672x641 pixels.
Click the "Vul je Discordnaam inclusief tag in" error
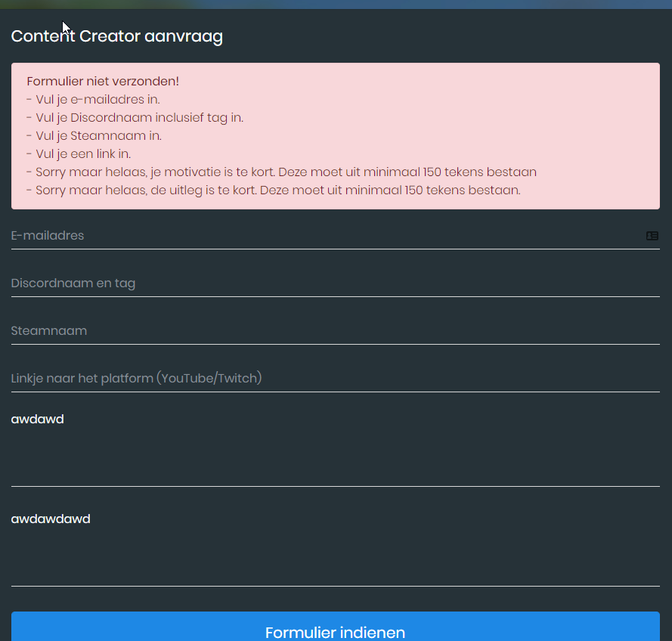(x=135, y=117)
